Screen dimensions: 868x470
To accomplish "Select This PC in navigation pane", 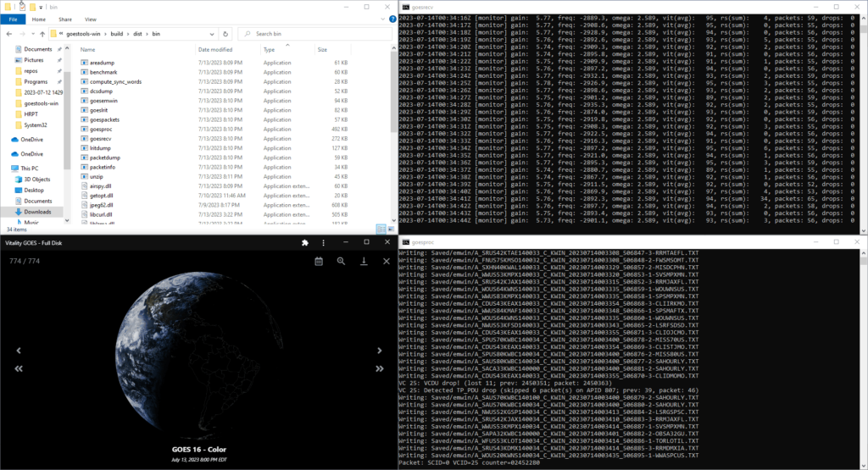I will [x=30, y=168].
